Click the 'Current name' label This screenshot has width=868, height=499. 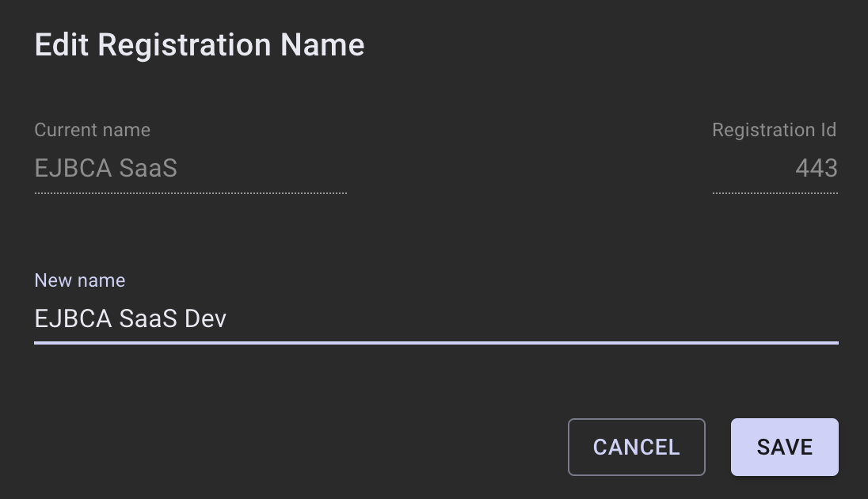[92, 130]
